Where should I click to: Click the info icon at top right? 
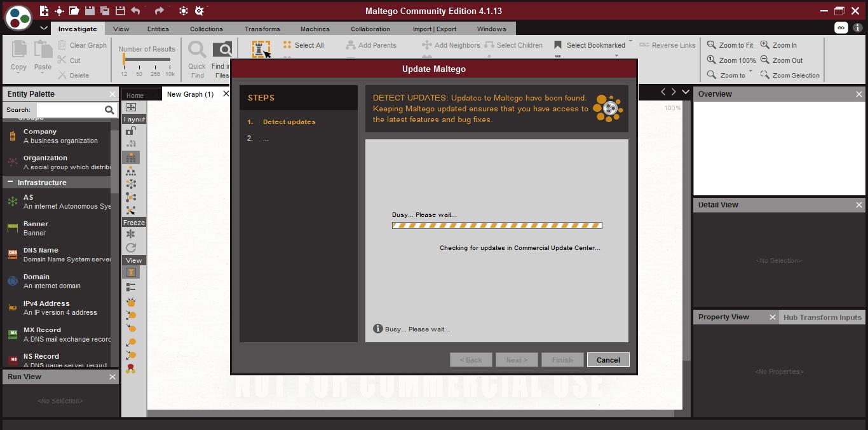pyautogui.click(x=857, y=28)
